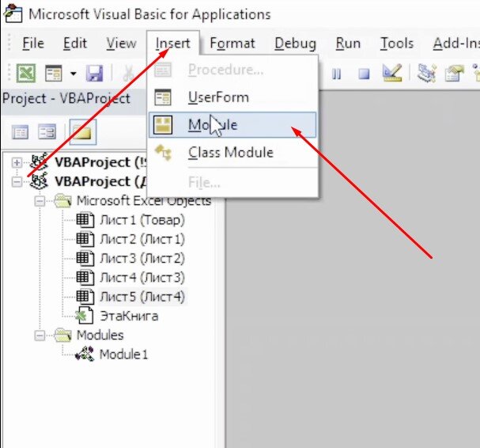Select Microsoft Excel Objects folder
Screen dimensions: 480x448
(144, 201)
